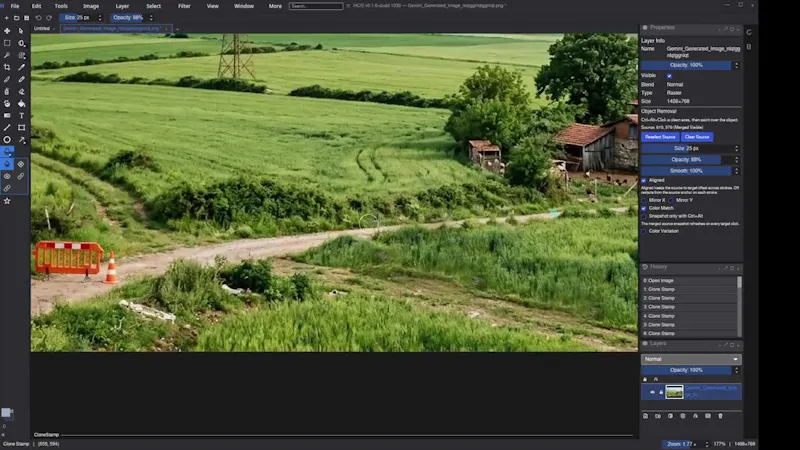Toggle the lock icon on the layer row
Viewport: 800px width, 450px height.
pyautogui.click(x=661, y=392)
